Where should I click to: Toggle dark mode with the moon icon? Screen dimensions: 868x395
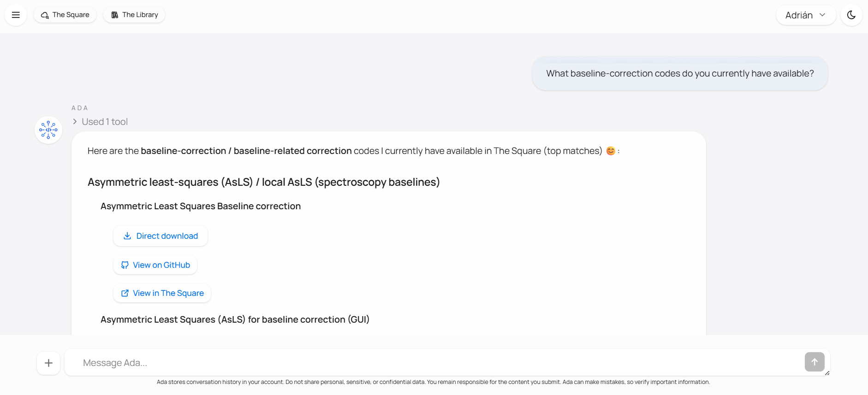851,15
